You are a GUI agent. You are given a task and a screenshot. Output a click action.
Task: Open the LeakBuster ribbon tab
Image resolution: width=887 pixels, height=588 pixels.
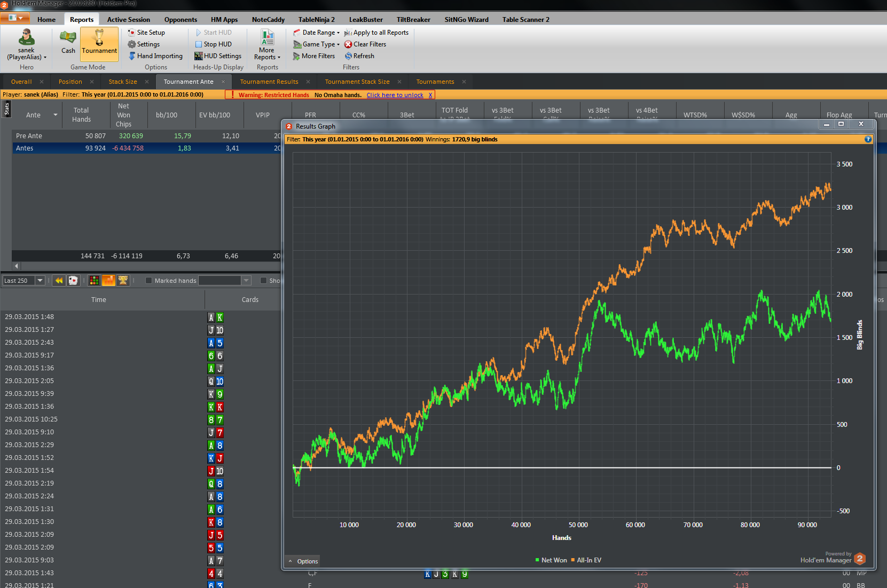366,20
